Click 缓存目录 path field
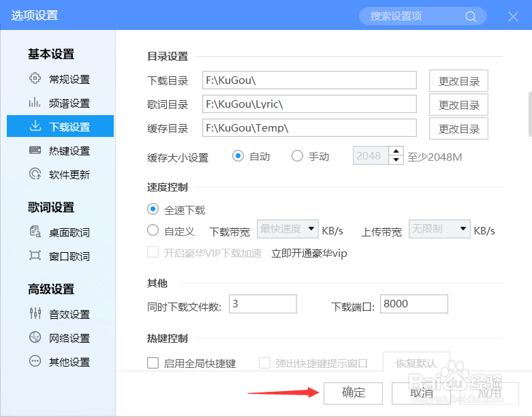The width and height of the screenshot is (532, 417). point(309,127)
